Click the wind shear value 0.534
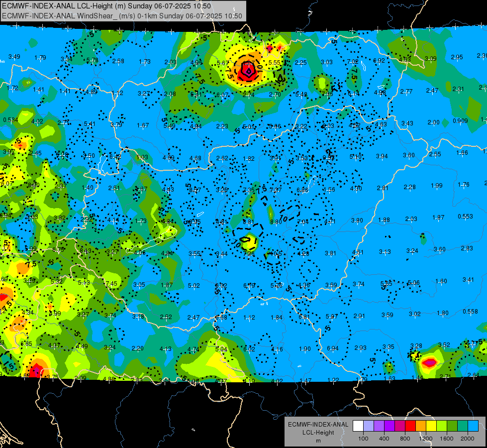This screenshot has width=487, height=448. coord(10,120)
